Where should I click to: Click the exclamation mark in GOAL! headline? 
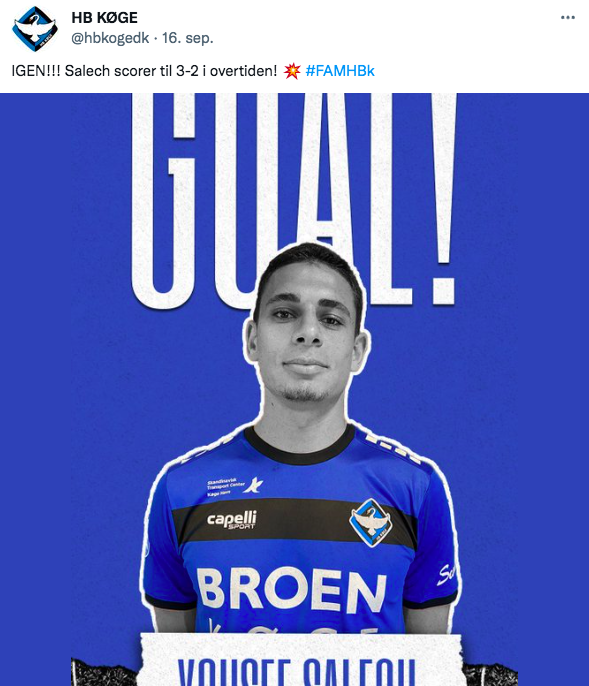coord(444,199)
